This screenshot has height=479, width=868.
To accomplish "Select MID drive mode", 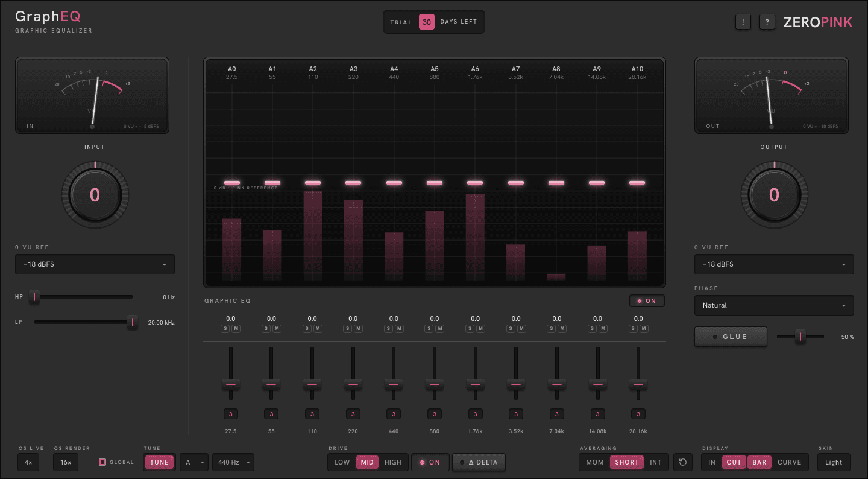I will pyautogui.click(x=367, y=462).
